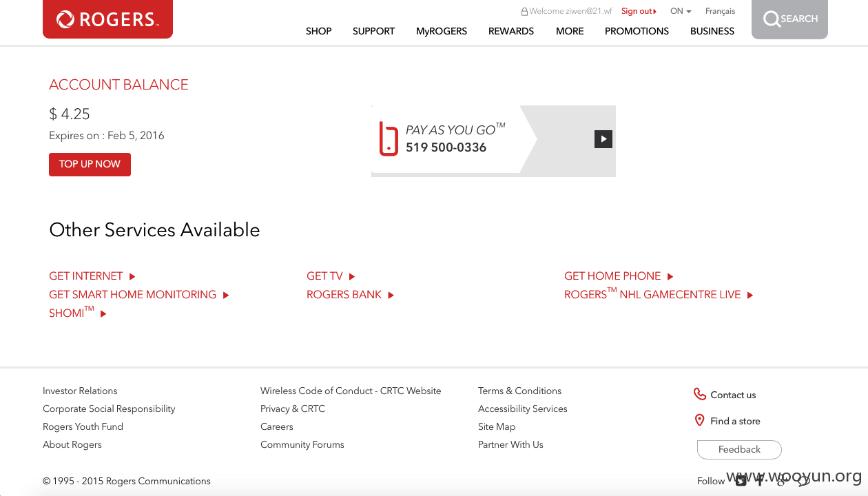This screenshot has height=496, width=868.
Task: Click arrow next to Shomi
Action: 103,314
